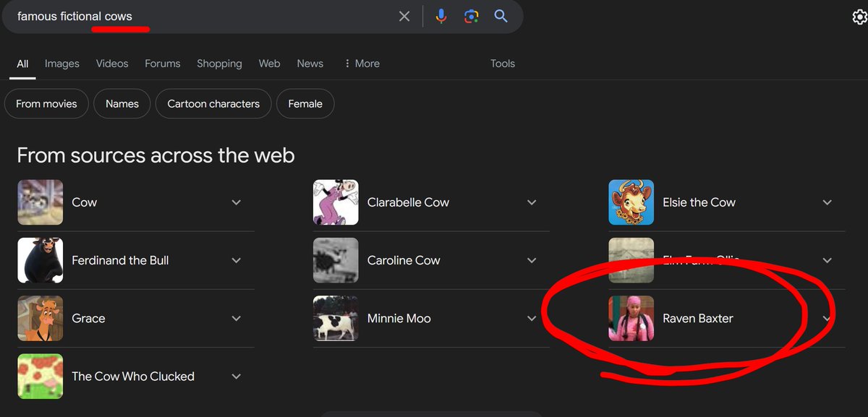
Task: Open quick settings gear
Action: pos(859,17)
